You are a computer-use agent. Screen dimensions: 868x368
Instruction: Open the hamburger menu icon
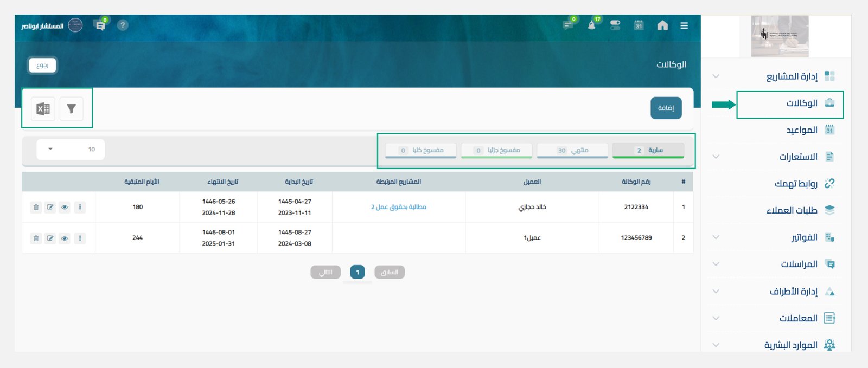684,25
